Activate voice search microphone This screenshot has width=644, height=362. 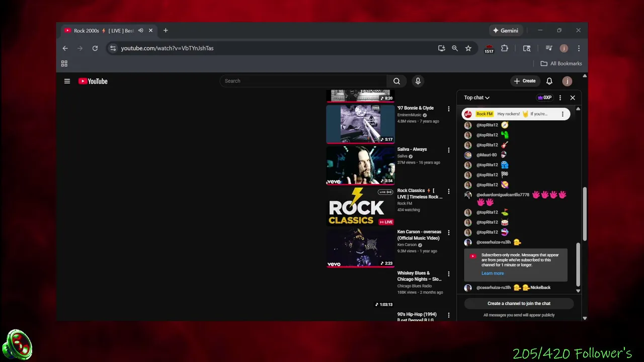pos(418,81)
